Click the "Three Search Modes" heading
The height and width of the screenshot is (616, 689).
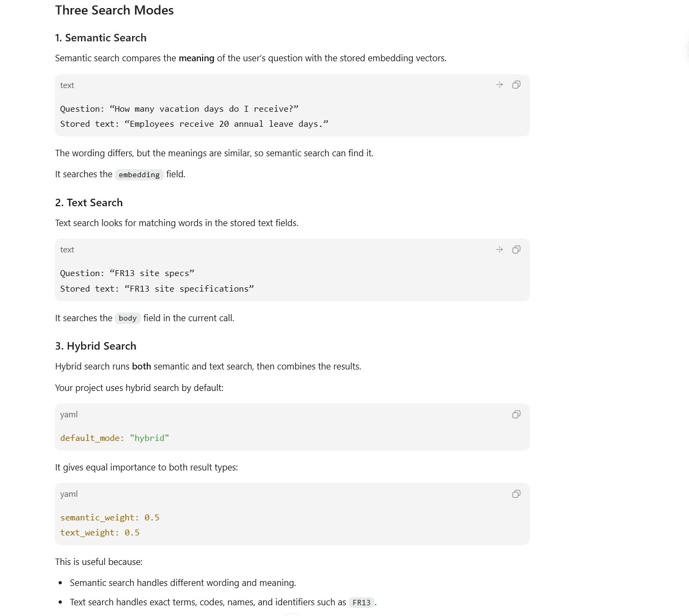[114, 10]
